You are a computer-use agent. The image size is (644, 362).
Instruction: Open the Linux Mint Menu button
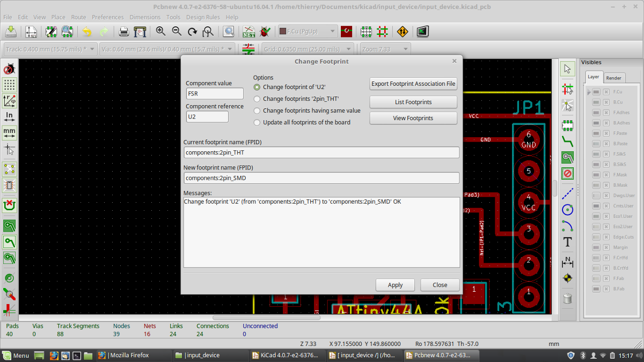(x=16, y=355)
